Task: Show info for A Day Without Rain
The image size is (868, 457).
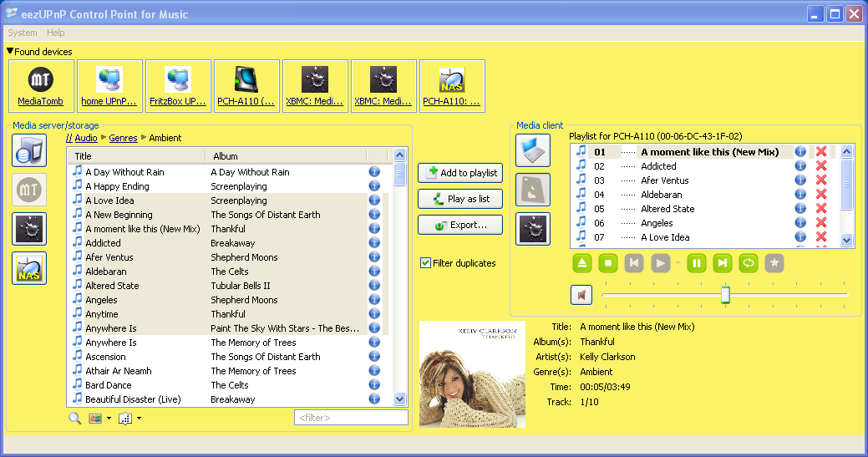Action: (x=374, y=172)
